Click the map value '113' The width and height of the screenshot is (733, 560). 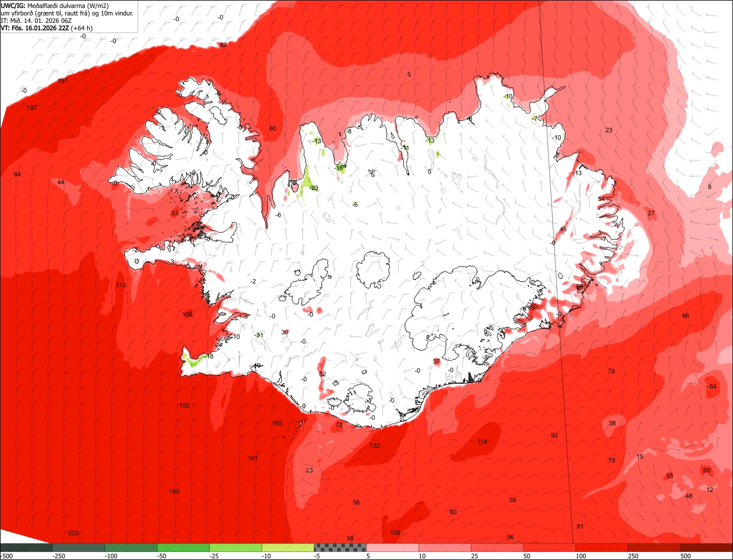tap(121, 285)
